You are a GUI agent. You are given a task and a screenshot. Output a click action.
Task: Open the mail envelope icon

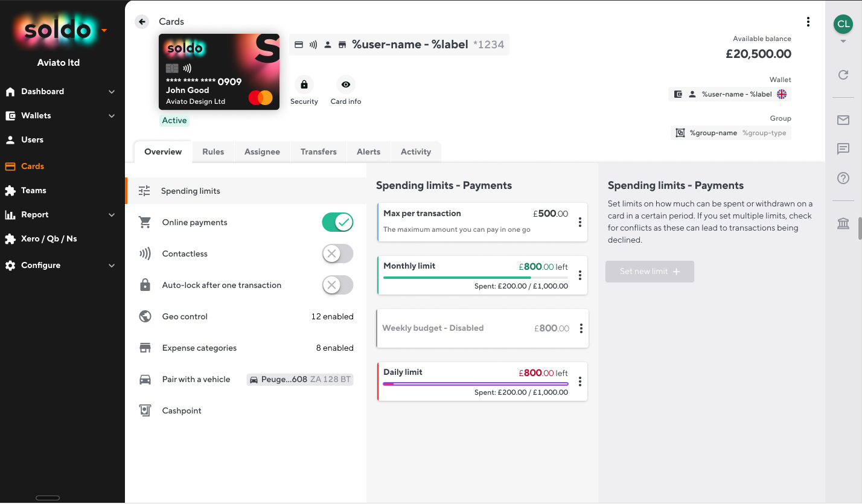843,120
